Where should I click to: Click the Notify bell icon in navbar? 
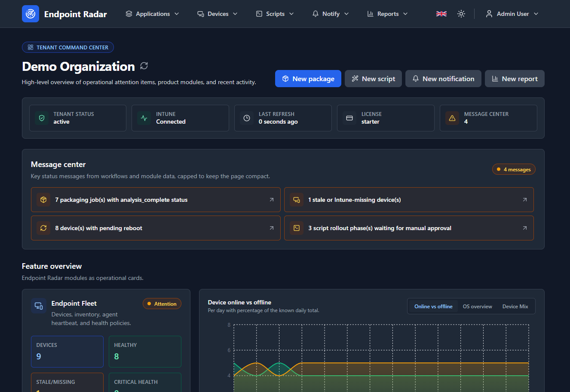coord(316,14)
